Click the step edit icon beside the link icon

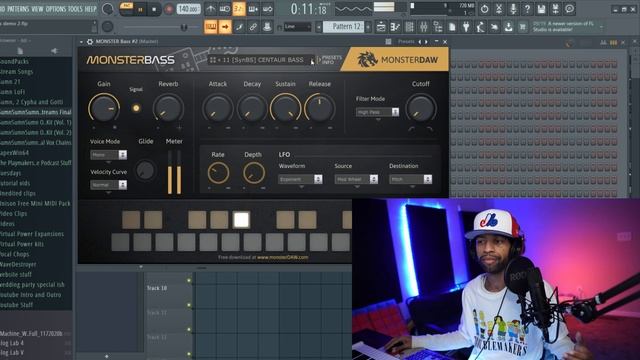(x=239, y=27)
